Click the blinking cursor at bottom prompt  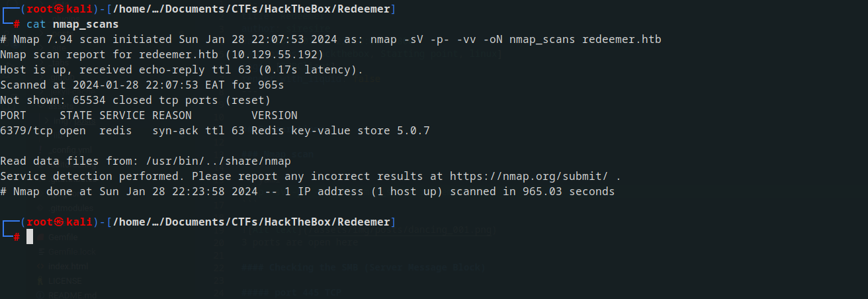(30, 236)
